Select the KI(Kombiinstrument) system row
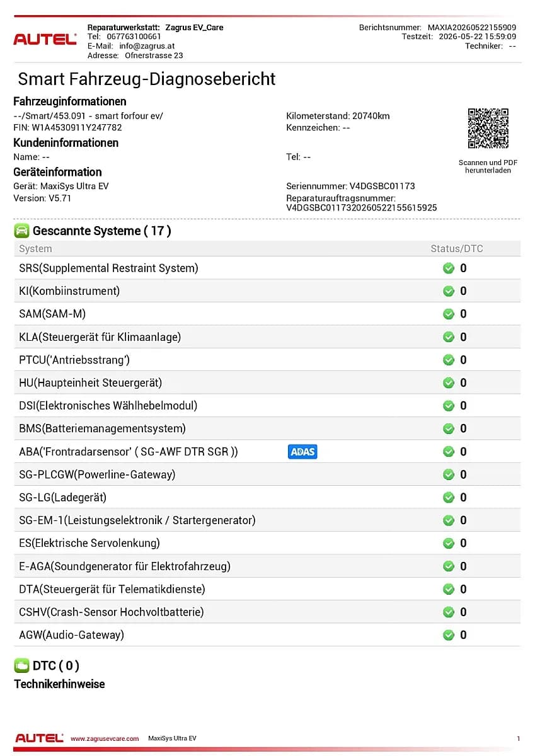This screenshot has height=756, width=535. click(x=267, y=291)
